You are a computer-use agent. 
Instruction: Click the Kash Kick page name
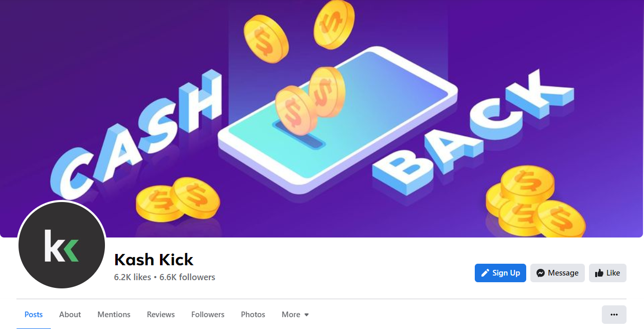coord(154,260)
